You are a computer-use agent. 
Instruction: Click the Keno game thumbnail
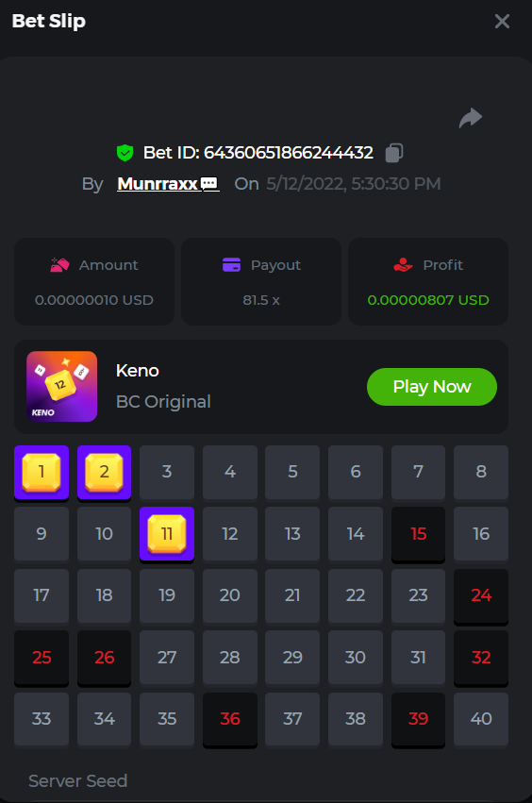[x=62, y=386]
